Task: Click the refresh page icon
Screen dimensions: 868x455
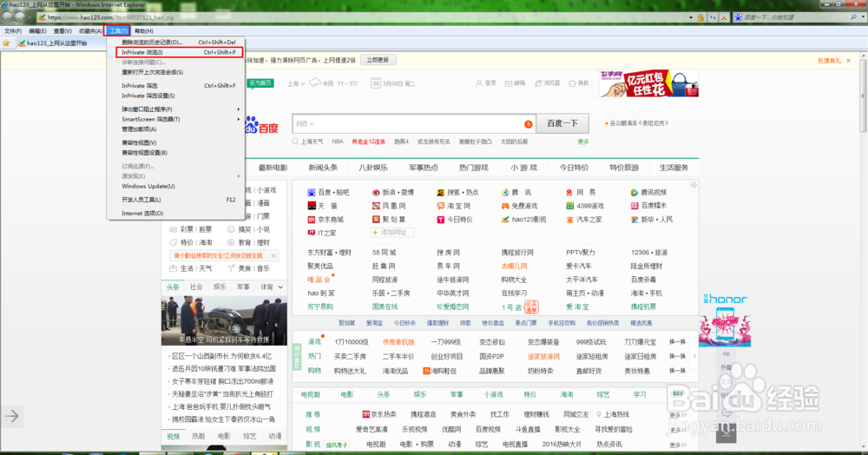Action: [x=713, y=17]
